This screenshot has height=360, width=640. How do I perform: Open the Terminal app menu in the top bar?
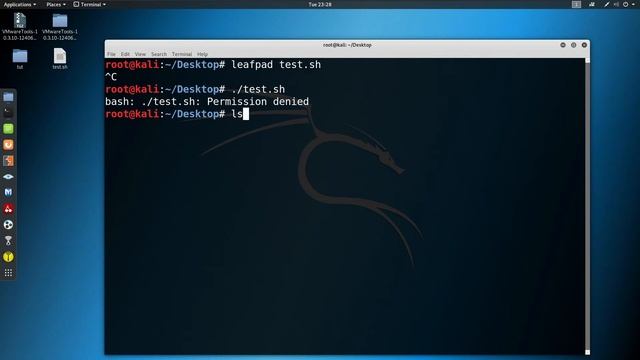(x=90, y=4)
